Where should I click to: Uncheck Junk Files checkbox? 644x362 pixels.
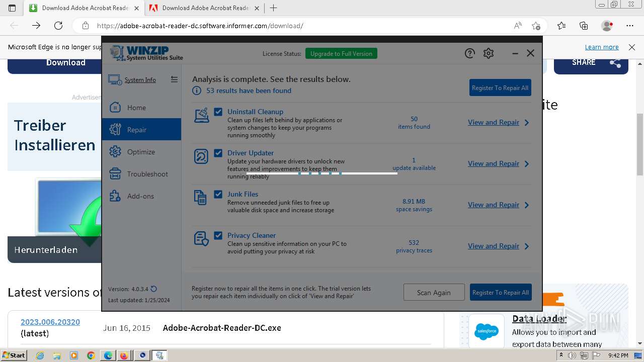[218, 194]
